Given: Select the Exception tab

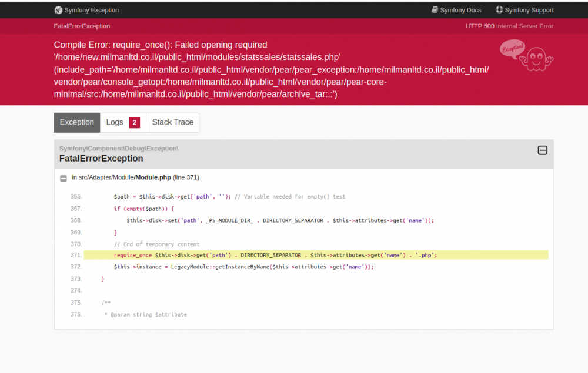Looking at the screenshot, I should tap(76, 122).
